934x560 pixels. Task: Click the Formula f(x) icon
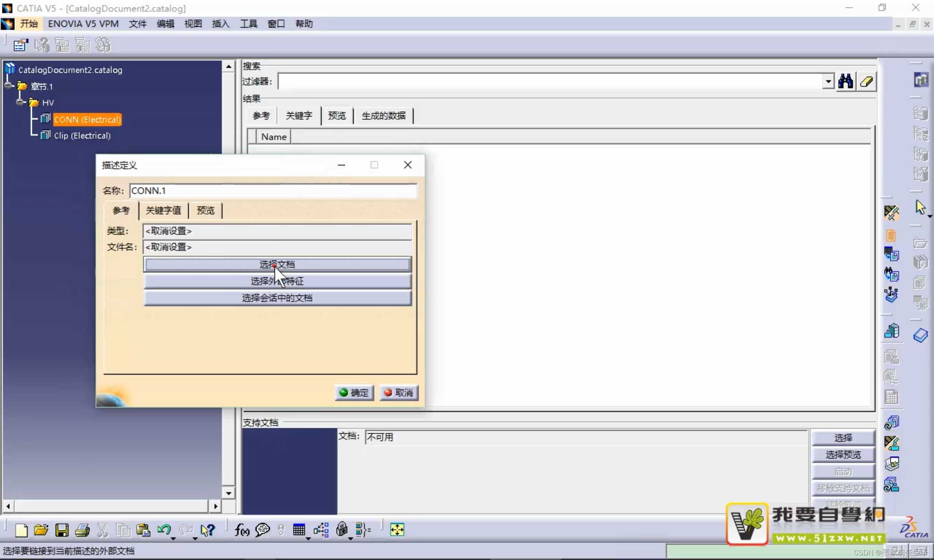point(242,530)
